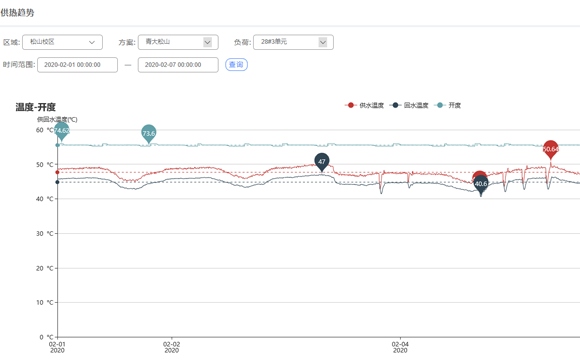Expand the 负荷 dropdown showing 28#3单元

point(293,42)
